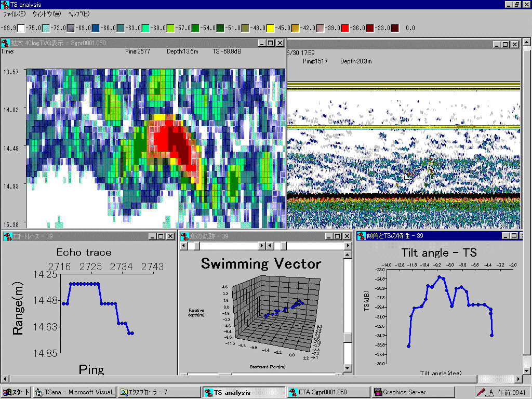Click the pen IME icon in the system tray
532x399 pixels.
click(x=481, y=392)
